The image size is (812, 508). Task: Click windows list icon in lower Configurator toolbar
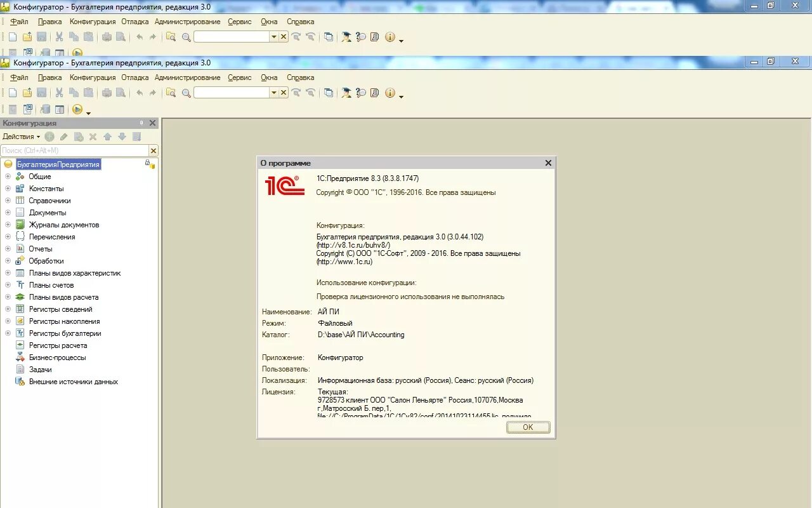pyautogui.click(x=328, y=93)
